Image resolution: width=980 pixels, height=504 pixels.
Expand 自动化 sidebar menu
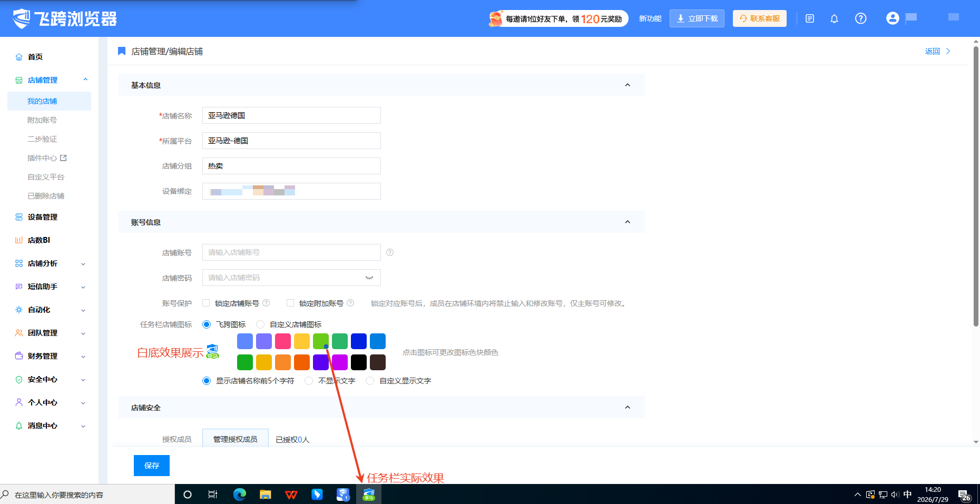[83, 310]
